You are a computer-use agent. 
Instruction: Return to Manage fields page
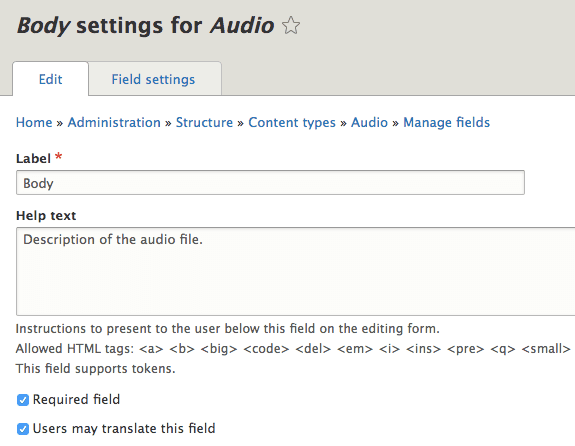tap(447, 122)
